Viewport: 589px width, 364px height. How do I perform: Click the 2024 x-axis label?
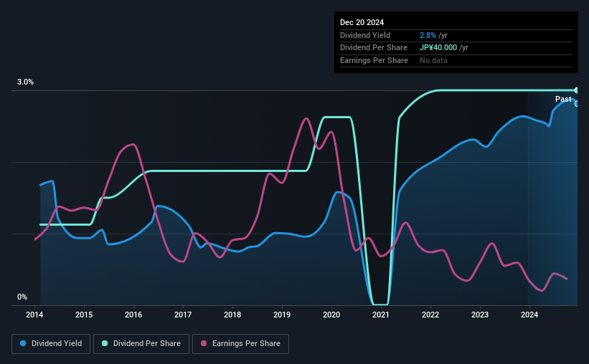529,315
